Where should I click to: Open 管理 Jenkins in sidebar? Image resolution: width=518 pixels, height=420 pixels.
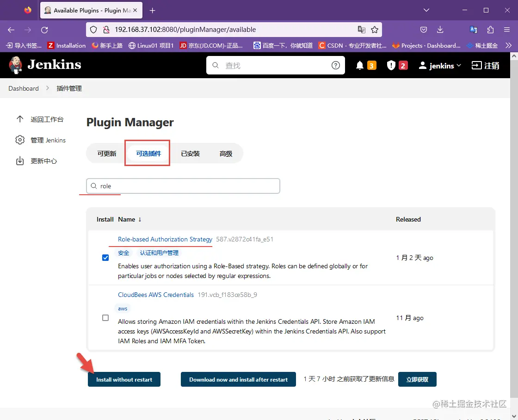(x=41, y=140)
